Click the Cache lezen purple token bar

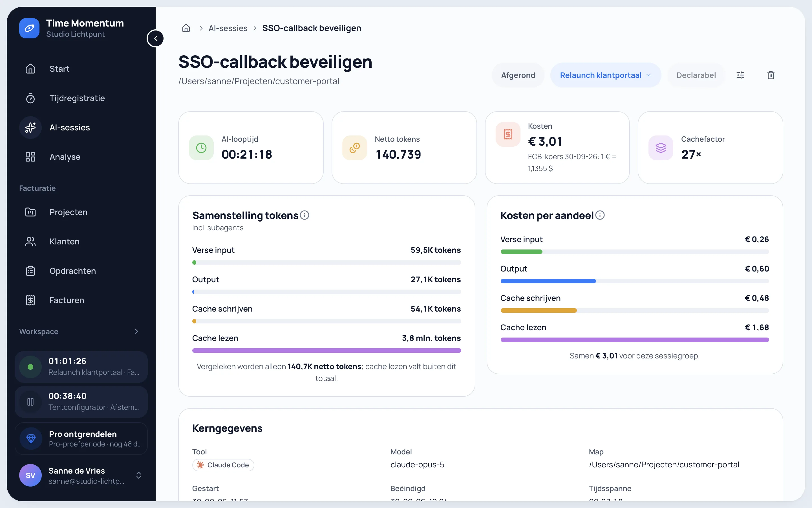pos(326,351)
